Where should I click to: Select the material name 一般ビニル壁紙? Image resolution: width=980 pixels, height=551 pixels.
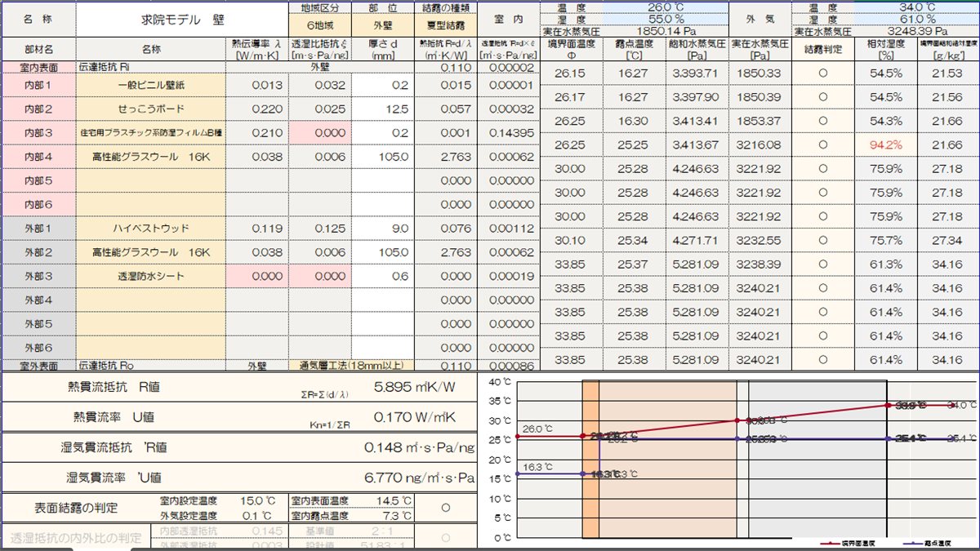[151, 85]
